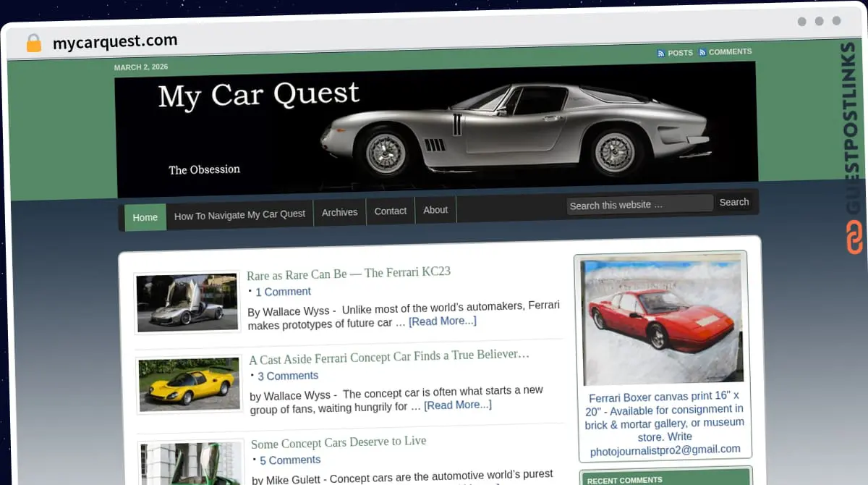Select the About menu item
This screenshot has height=485, width=868.
[435, 210]
